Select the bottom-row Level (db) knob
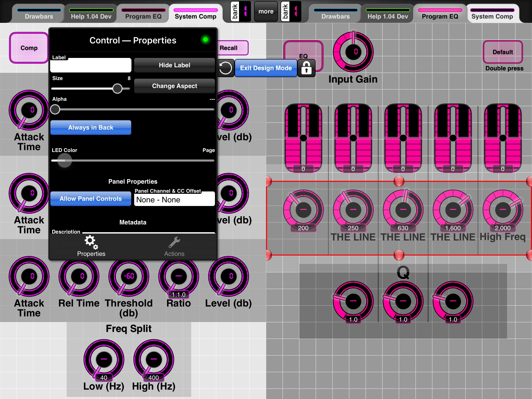 (x=229, y=276)
